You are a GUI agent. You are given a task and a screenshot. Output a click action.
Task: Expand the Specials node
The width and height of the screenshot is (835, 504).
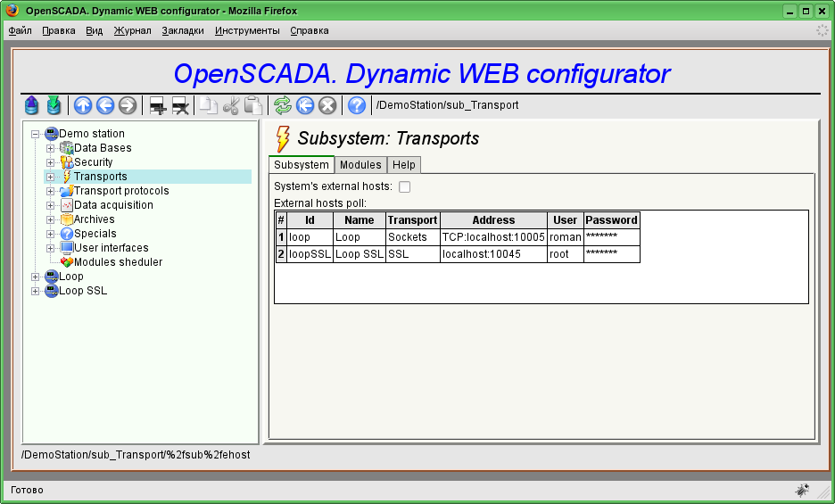[50, 234]
